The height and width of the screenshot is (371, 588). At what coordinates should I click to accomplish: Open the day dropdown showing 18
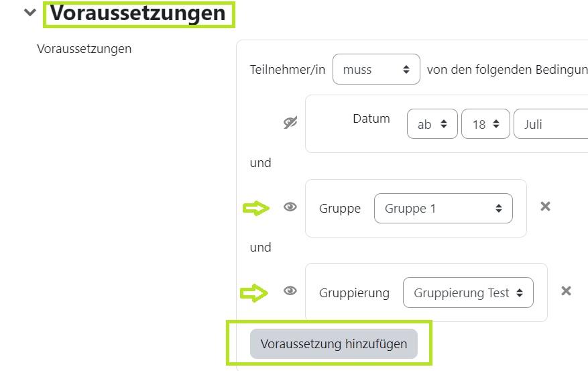click(485, 124)
